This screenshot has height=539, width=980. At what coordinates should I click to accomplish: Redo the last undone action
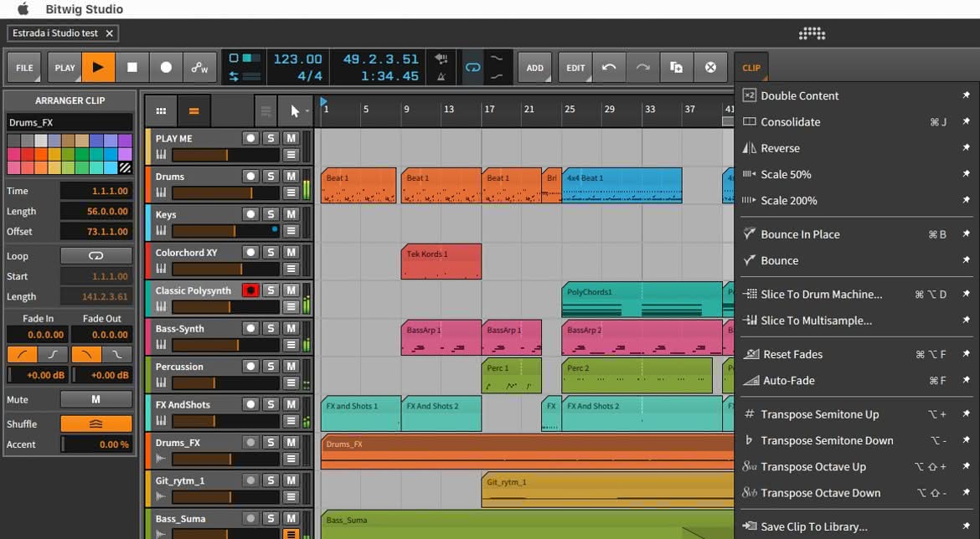(x=642, y=68)
